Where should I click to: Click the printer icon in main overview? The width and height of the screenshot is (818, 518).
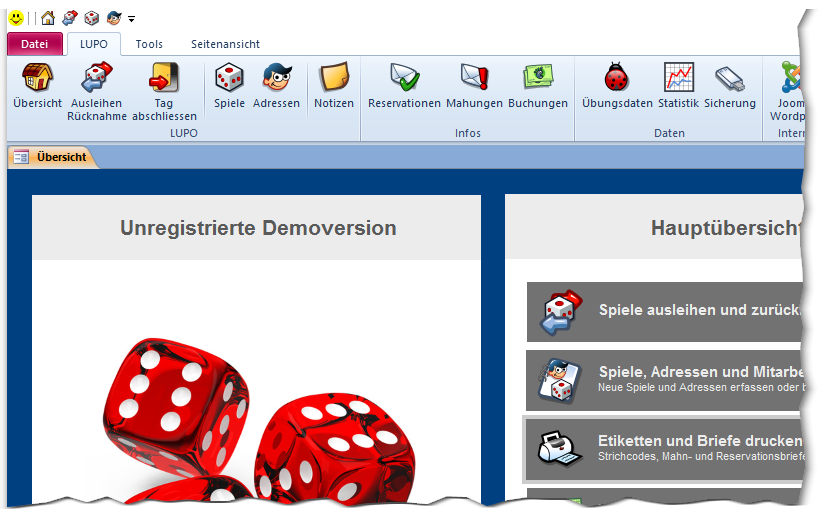coord(559,449)
